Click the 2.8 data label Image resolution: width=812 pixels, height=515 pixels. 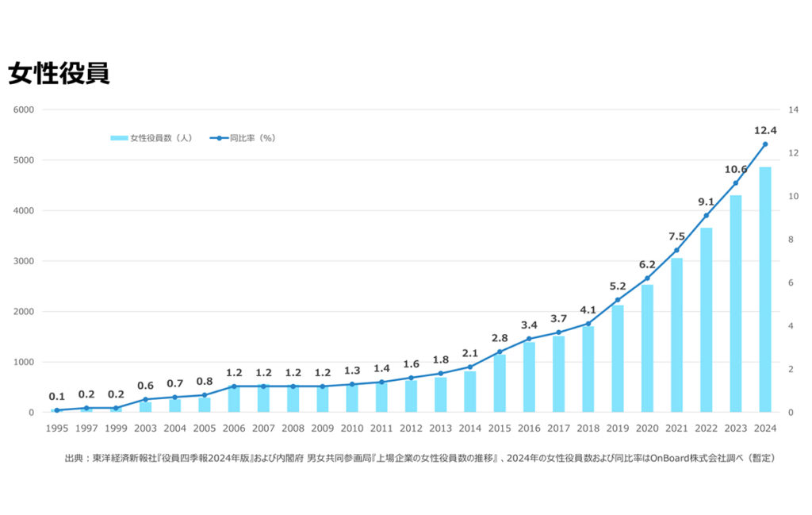coord(500,338)
